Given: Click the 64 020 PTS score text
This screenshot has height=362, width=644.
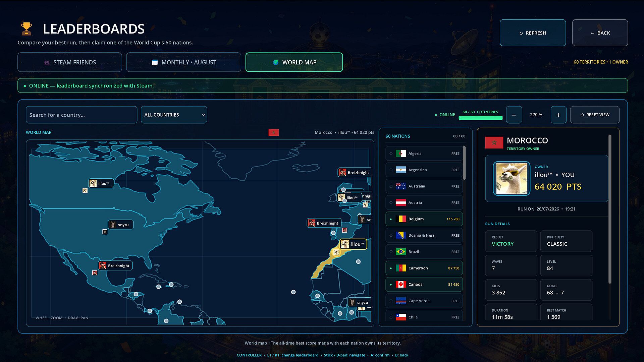Looking at the screenshot, I should [558, 187].
